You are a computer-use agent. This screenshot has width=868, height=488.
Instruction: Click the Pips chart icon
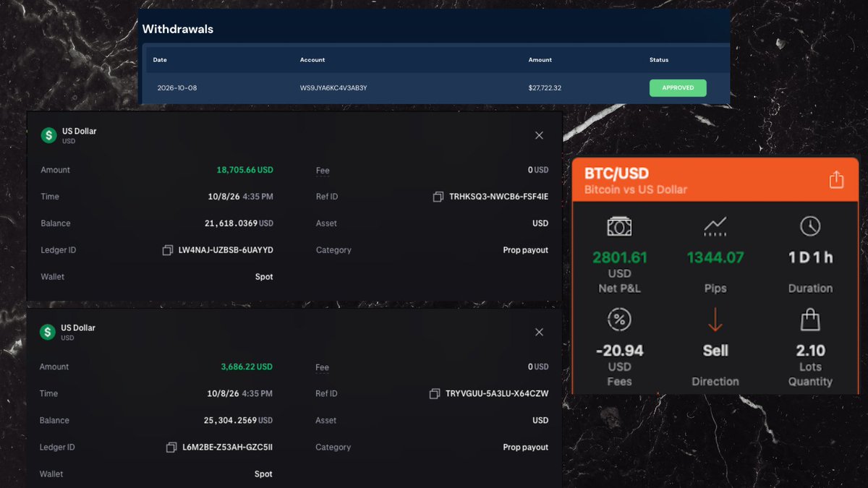[715, 227]
